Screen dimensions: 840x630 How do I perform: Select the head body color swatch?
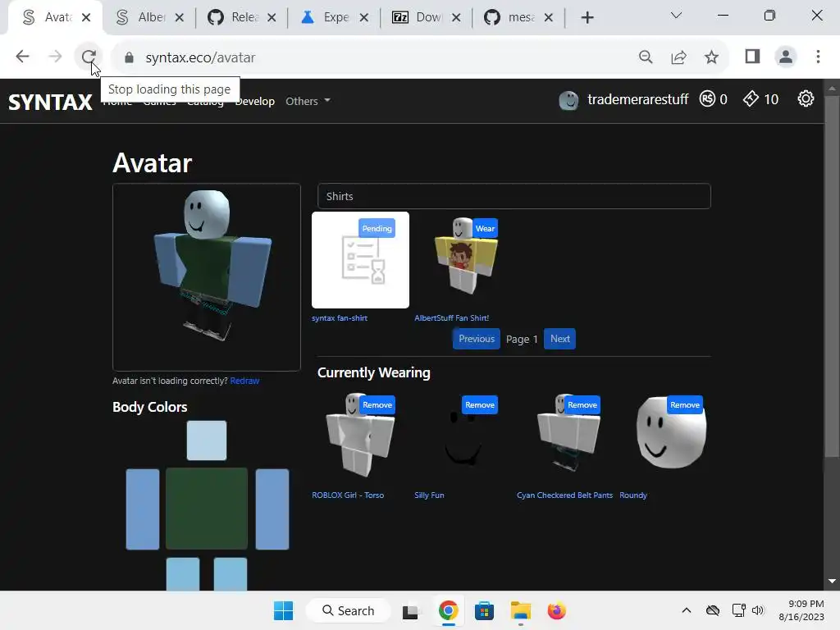pyautogui.click(x=207, y=441)
